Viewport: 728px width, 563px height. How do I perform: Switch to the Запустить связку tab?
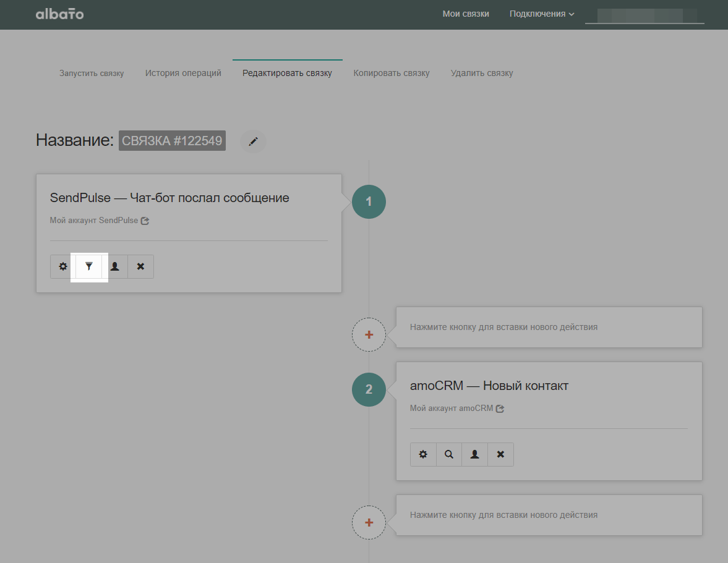tap(92, 74)
